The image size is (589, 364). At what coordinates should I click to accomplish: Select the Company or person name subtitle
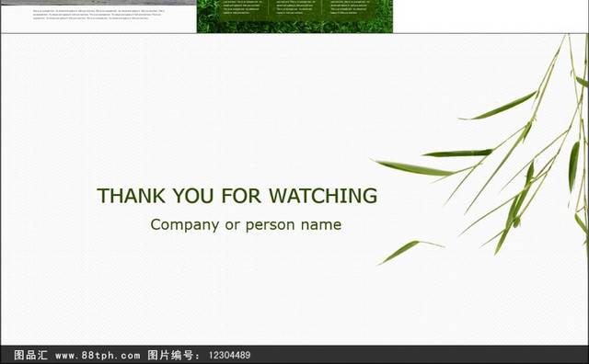pos(246,225)
